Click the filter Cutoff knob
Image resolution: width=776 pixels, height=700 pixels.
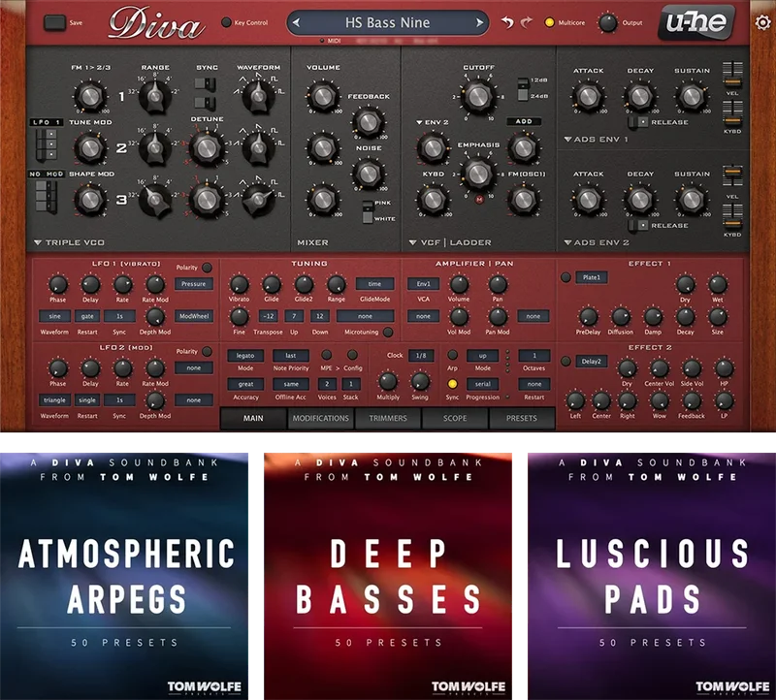pos(477,96)
